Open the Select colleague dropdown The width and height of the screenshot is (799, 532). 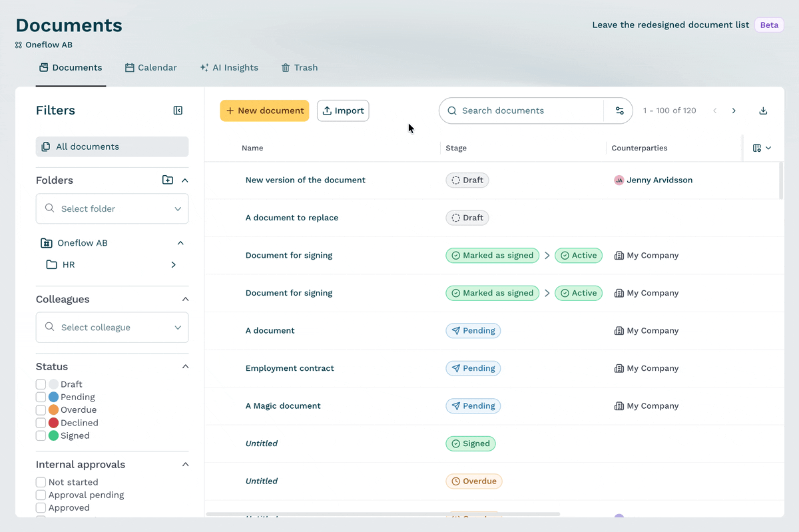[x=112, y=328]
